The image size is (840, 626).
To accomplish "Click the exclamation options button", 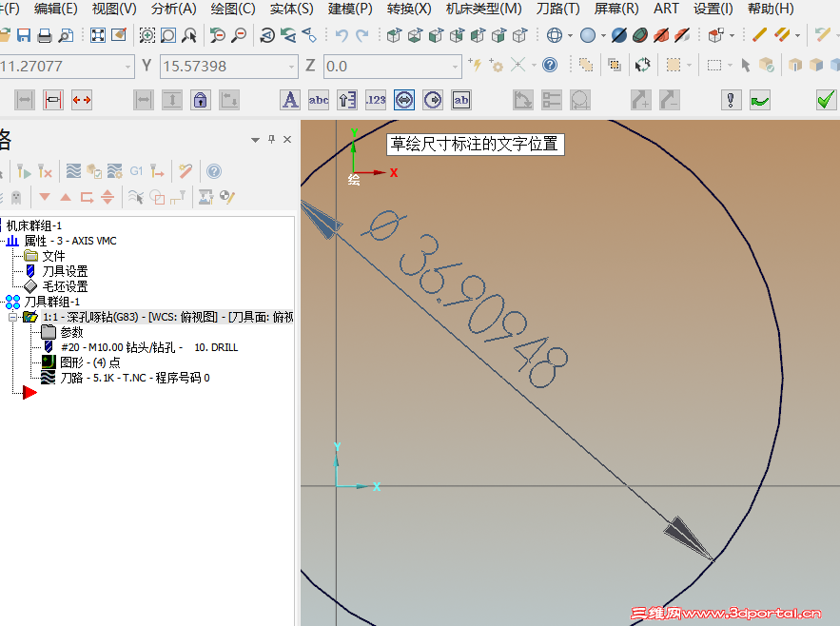I will pyautogui.click(x=731, y=100).
